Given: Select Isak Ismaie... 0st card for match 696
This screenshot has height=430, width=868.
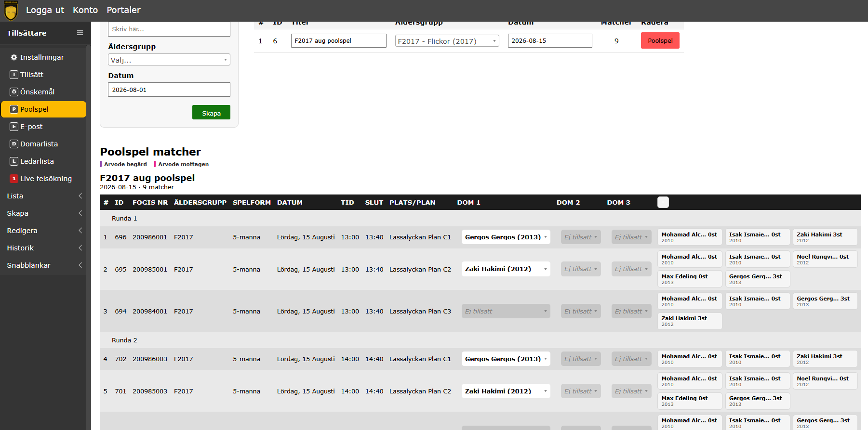Looking at the screenshot, I should click(758, 237).
